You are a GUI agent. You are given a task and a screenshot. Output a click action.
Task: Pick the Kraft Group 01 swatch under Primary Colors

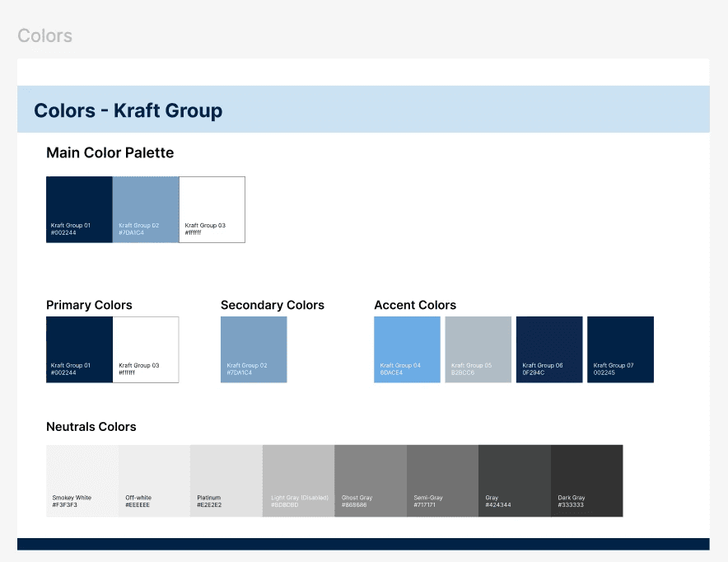pyautogui.click(x=79, y=349)
